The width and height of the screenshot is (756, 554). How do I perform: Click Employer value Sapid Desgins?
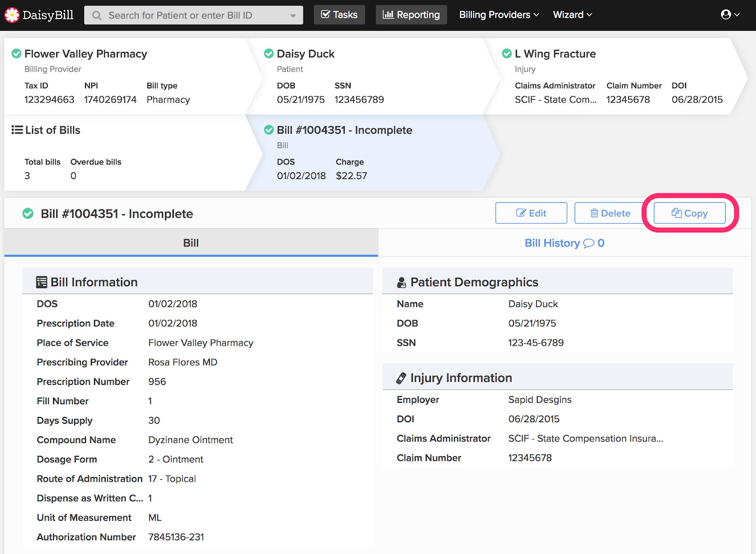pyautogui.click(x=540, y=400)
